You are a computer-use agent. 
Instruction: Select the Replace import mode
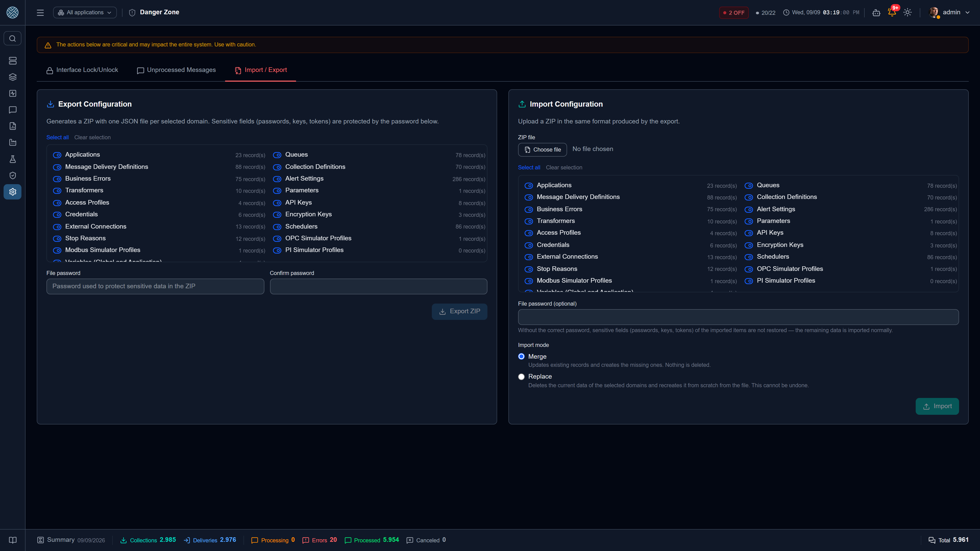click(521, 377)
